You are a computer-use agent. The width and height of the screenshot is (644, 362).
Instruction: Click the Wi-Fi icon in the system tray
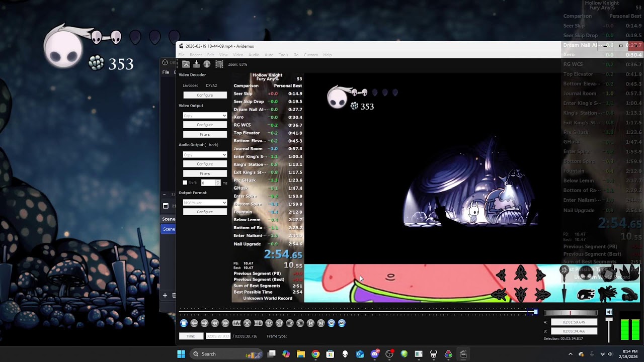[x=603, y=354]
